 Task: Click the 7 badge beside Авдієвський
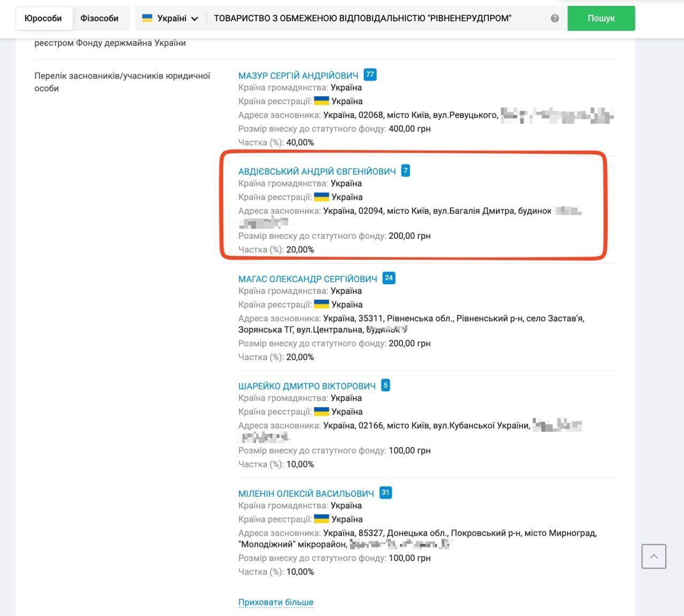pyautogui.click(x=406, y=171)
